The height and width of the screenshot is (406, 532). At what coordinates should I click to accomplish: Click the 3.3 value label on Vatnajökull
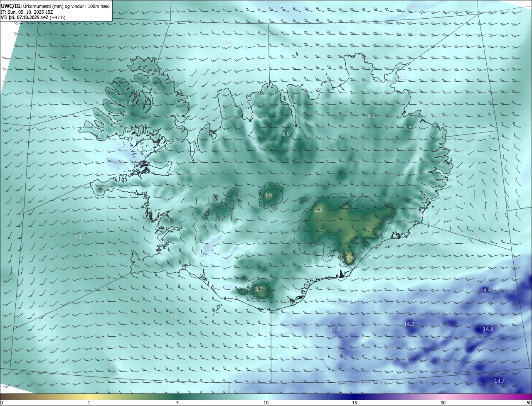pos(318,210)
